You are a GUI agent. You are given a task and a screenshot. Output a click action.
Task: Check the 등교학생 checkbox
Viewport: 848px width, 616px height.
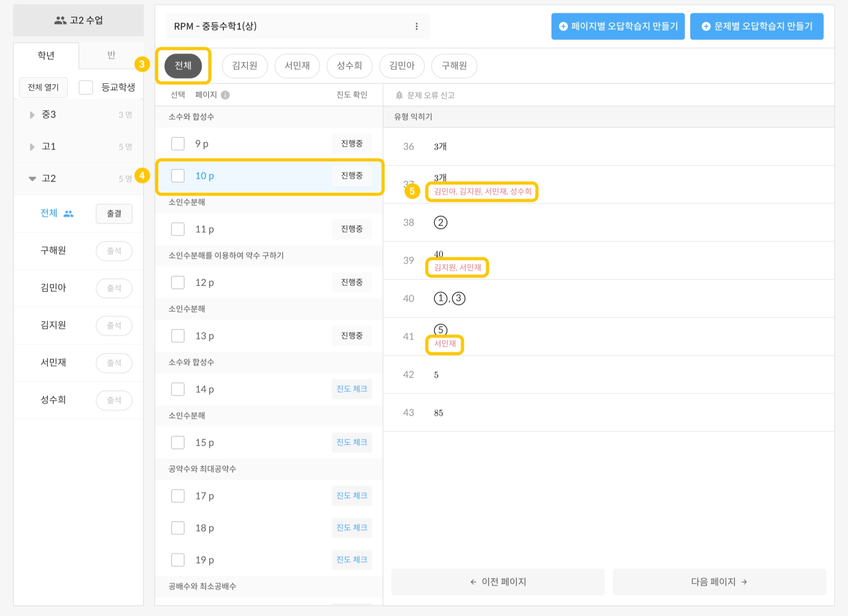(x=86, y=87)
